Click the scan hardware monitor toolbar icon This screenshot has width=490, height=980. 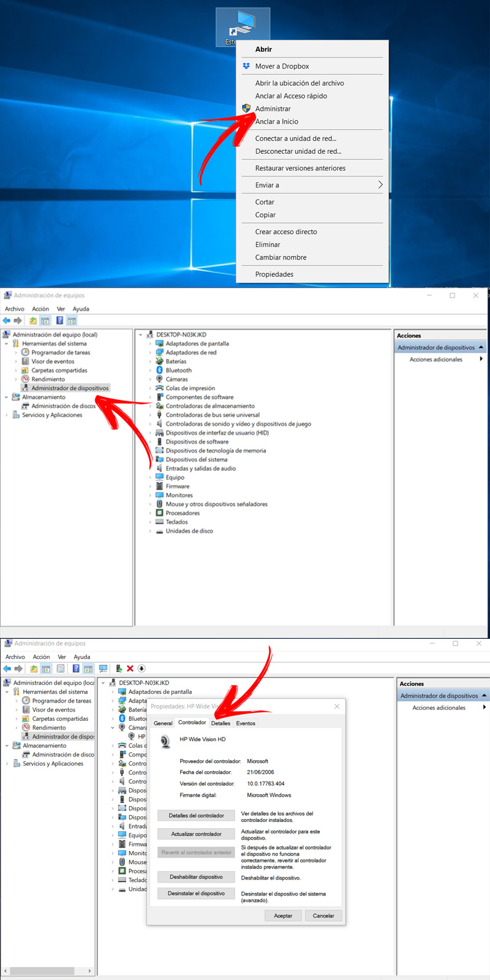103,668
